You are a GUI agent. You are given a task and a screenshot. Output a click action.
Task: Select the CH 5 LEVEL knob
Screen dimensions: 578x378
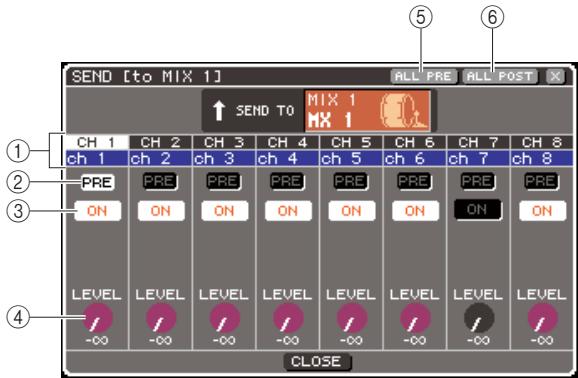pyautogui.click(x=352, y=318)
